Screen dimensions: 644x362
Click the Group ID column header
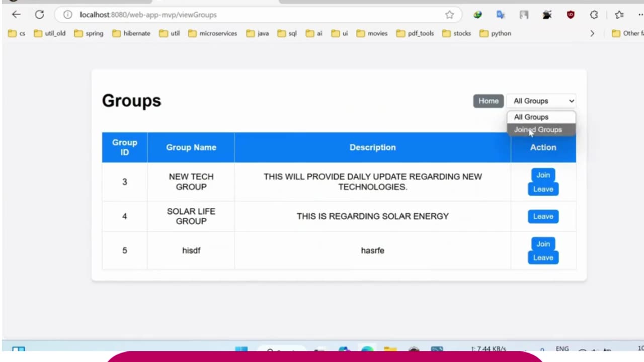click(x=125, y=147)
